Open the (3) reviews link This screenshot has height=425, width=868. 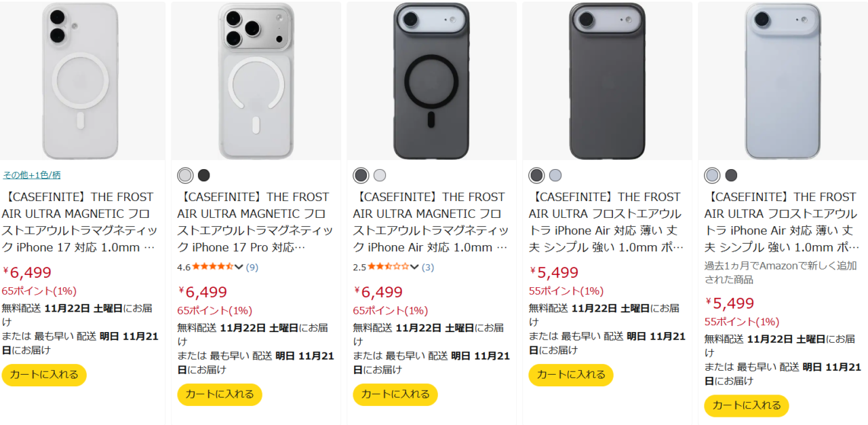coord(427,267)
